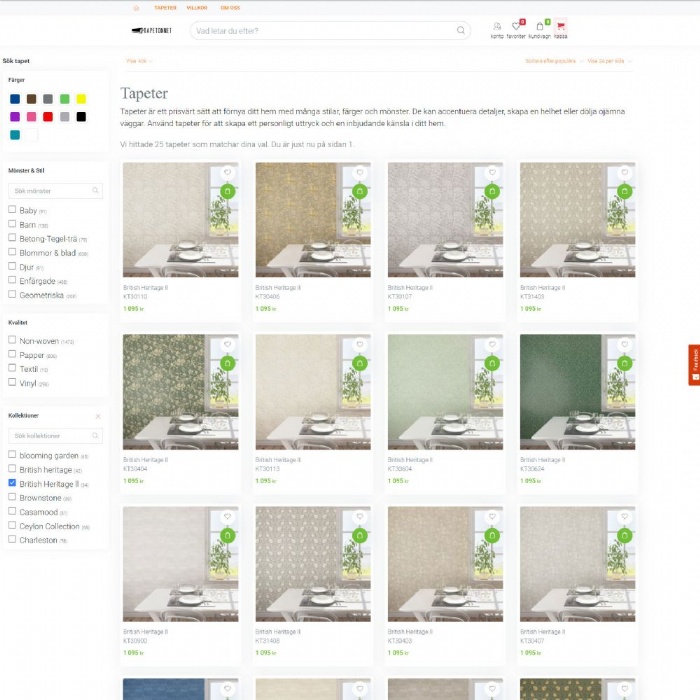Add KT30406 wallpaper to cart via green icon
This screenshot has height=700, width=700.
[x=359, y=191]
